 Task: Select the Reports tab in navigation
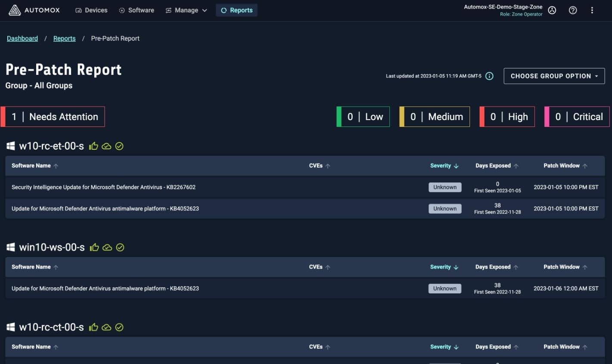236,10
